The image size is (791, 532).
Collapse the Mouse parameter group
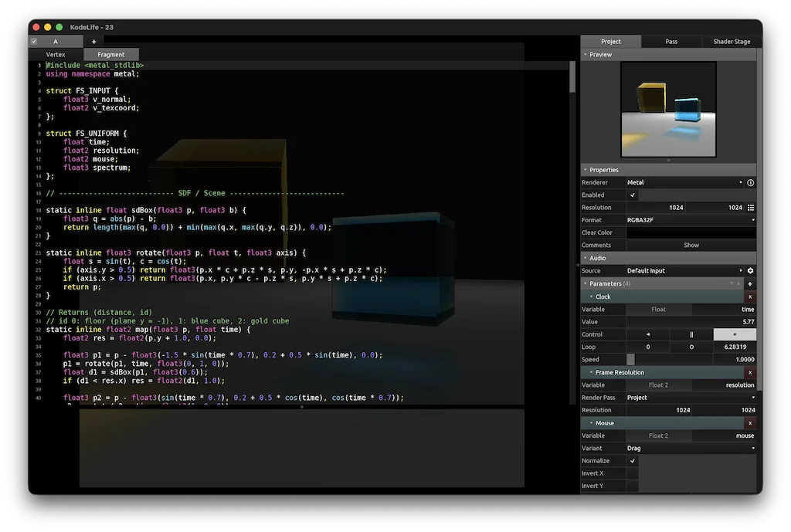coord(591,423)
